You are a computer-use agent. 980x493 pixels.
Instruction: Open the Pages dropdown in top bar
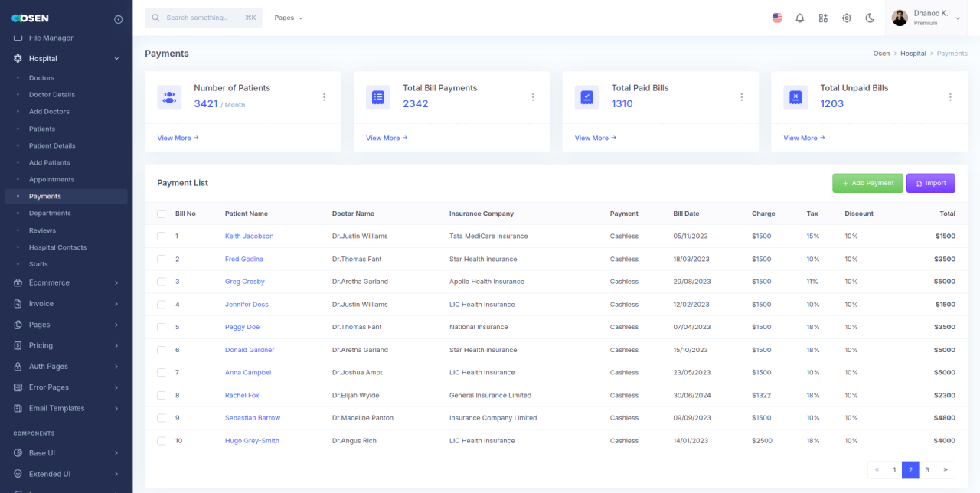click(289, 18)
